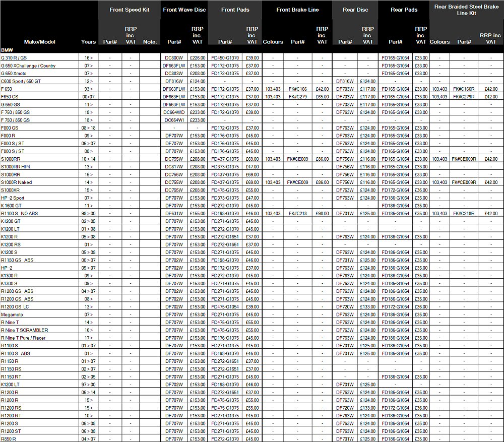This screenshot has height=442, width=504.
Task: Select wave disc part DC664WI
Action: (174, 120)
